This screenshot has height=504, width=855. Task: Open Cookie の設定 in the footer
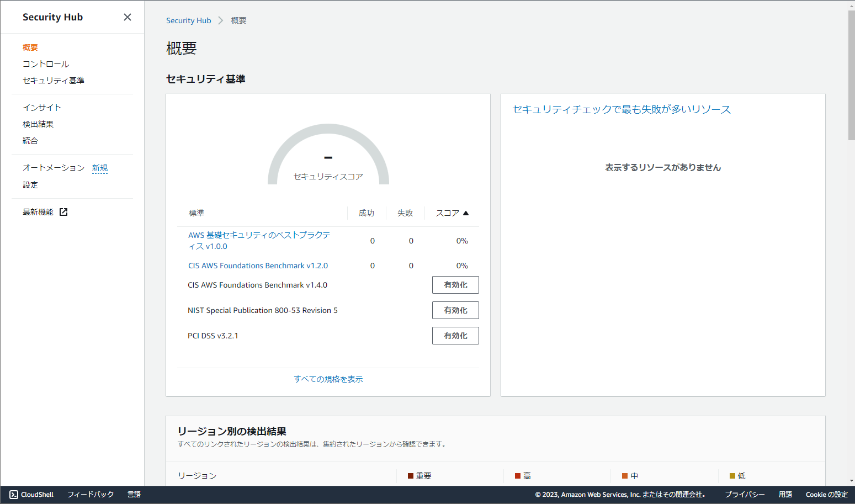coord(826,495)
